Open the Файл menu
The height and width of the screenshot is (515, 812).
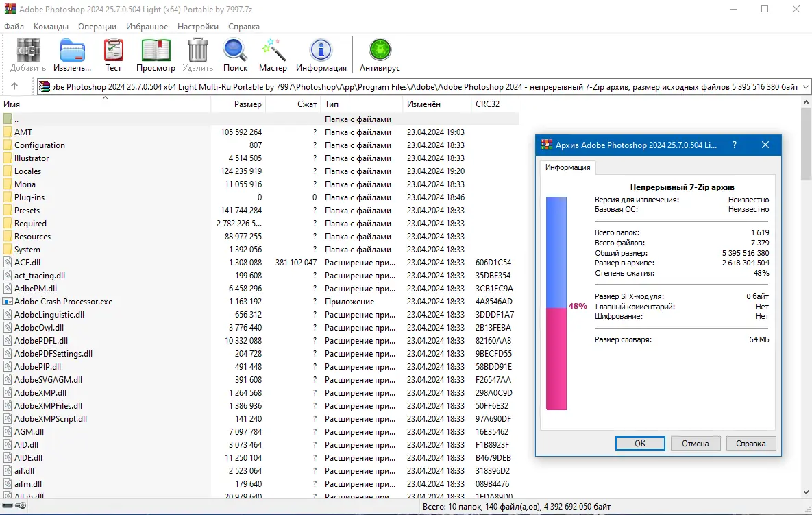(14, 27)
